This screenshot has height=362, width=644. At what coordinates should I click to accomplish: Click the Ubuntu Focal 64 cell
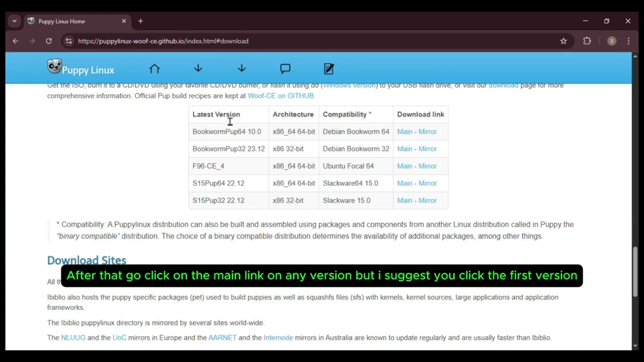click(356, 166)
